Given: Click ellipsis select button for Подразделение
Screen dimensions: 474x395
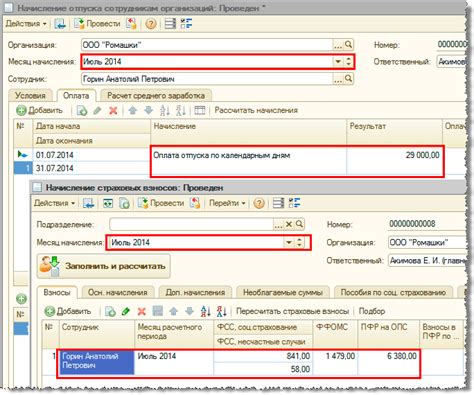Looking at the screenshot, I should (278, 225).
